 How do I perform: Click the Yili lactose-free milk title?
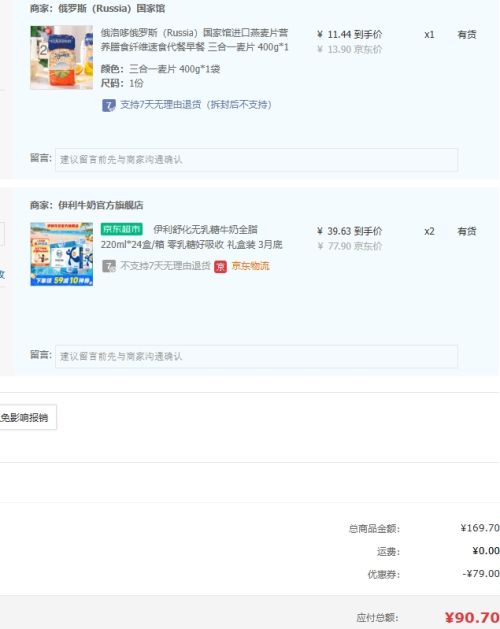coord(192,237)
